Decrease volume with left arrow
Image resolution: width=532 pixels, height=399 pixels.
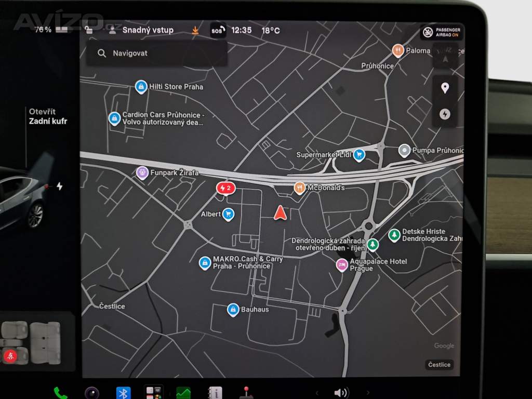coord(317,393)
